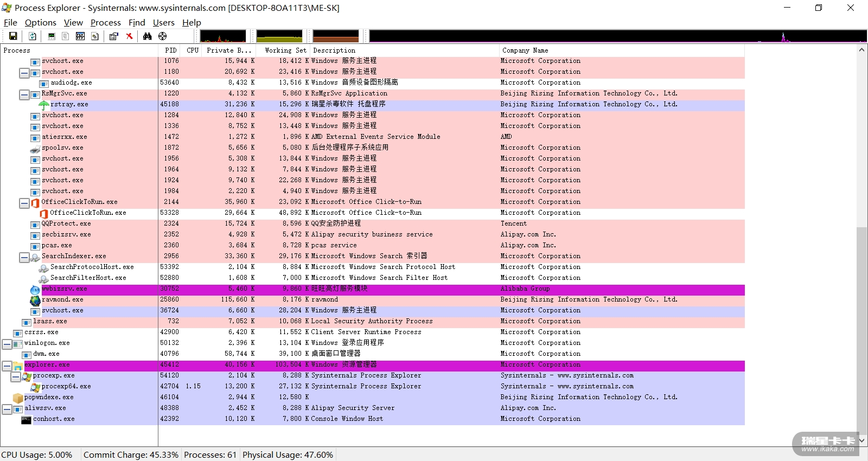The width and height of the screenshot is (868, 461).
Task: Collapse the procexp.exe tree node
Action: click(x=16, y=376)
